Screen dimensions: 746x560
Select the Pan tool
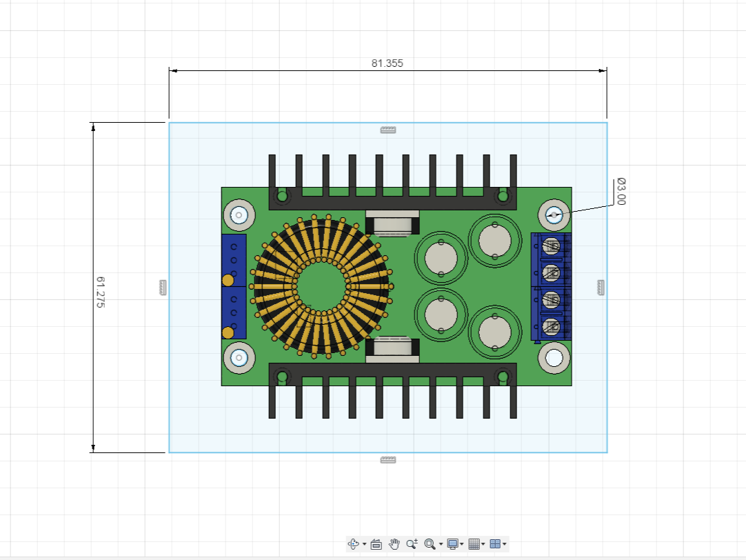click(394, 544)
